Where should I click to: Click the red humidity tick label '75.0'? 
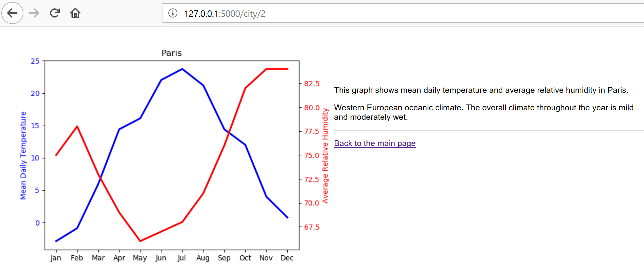coord(312,155)
